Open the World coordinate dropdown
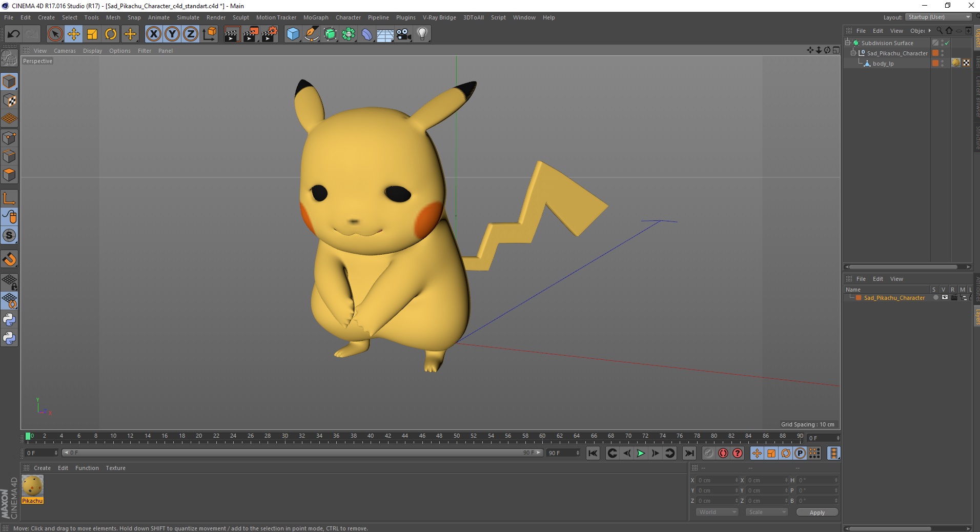Viewport: 980px width, 532px height. click(x=717, y=512)
